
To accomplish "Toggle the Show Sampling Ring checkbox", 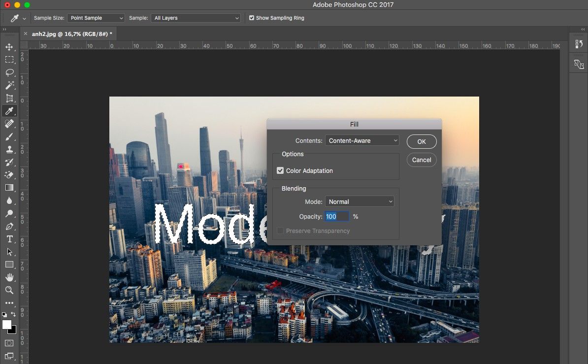I will click(252, 18).
